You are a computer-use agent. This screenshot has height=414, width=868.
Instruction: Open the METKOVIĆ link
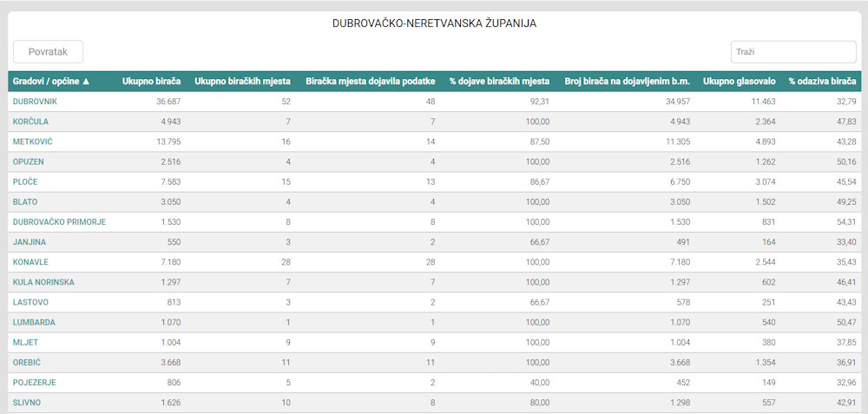(x=33, y=141)
